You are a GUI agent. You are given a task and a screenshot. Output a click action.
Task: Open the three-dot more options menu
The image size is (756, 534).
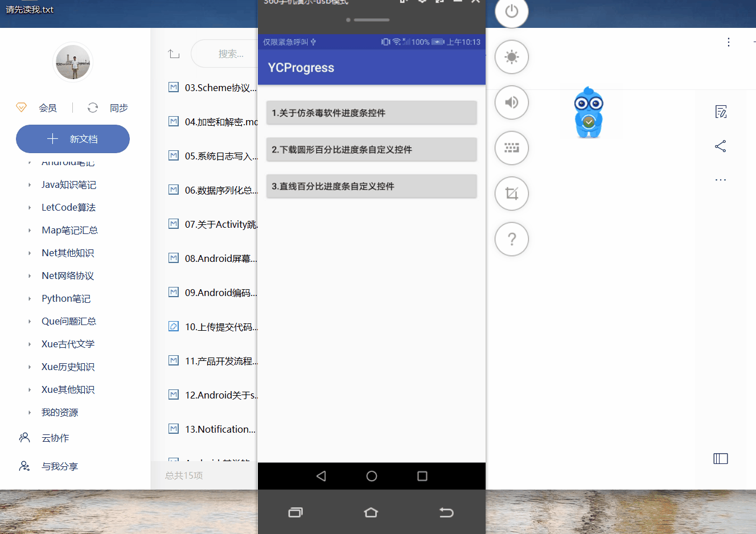coord(729,42)
